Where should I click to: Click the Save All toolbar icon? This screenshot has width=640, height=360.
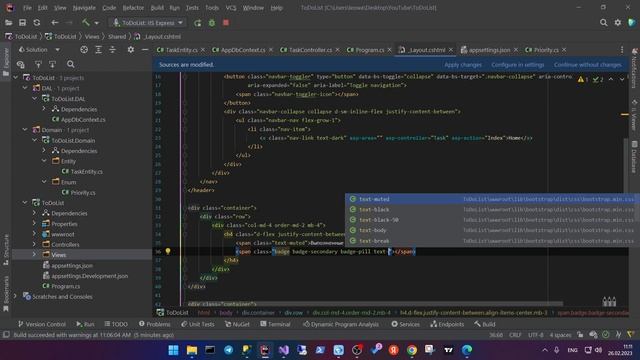coord(22,23)
